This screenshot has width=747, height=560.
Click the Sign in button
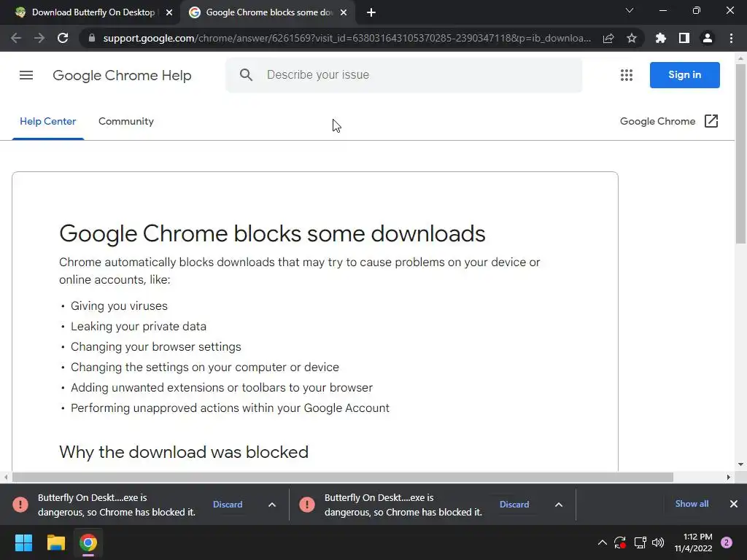684,75
